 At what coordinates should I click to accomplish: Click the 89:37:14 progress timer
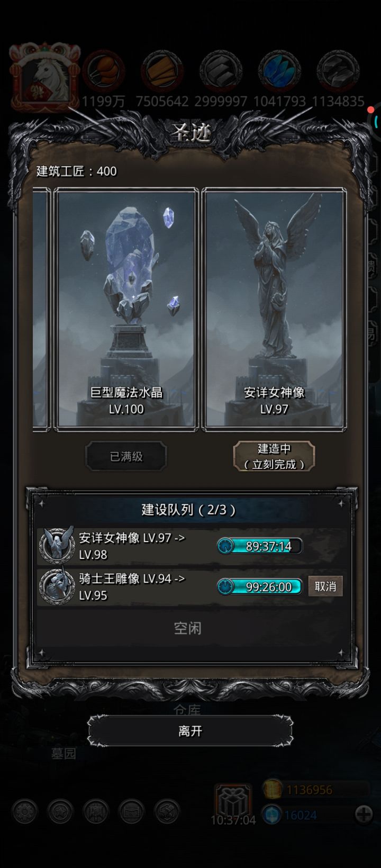point(260,546)
